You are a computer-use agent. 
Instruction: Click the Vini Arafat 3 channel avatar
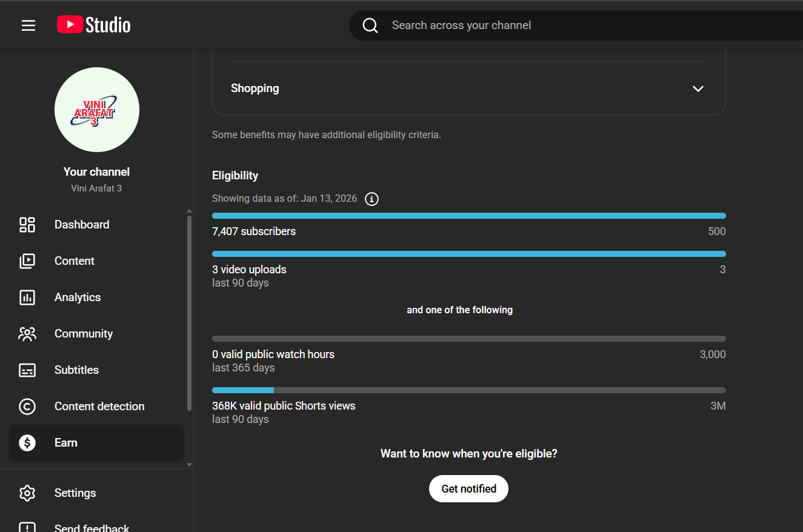click(x=97, y=110)
